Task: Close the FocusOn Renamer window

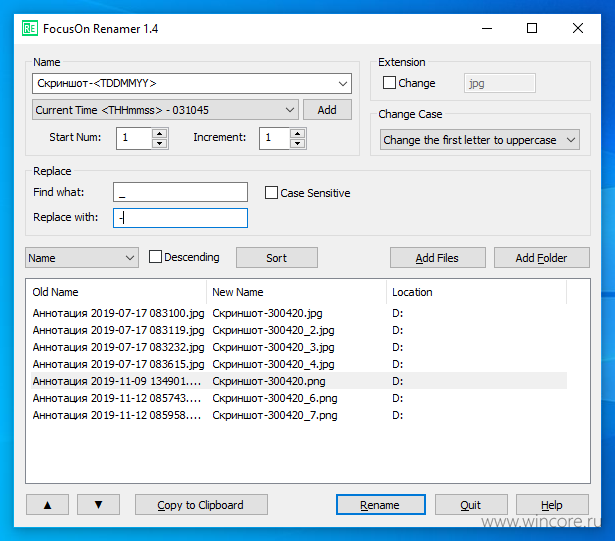Action: point(578,28)
